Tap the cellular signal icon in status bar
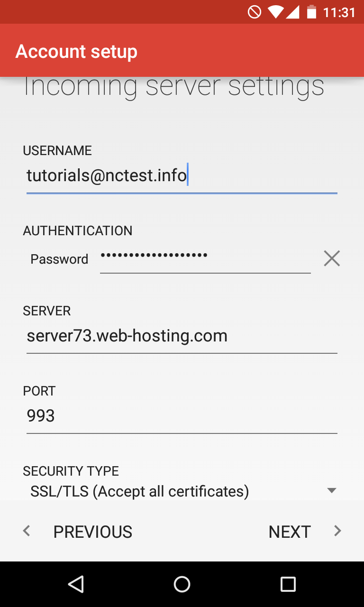This screenshot has height=607, width=364. coord(292,12)
